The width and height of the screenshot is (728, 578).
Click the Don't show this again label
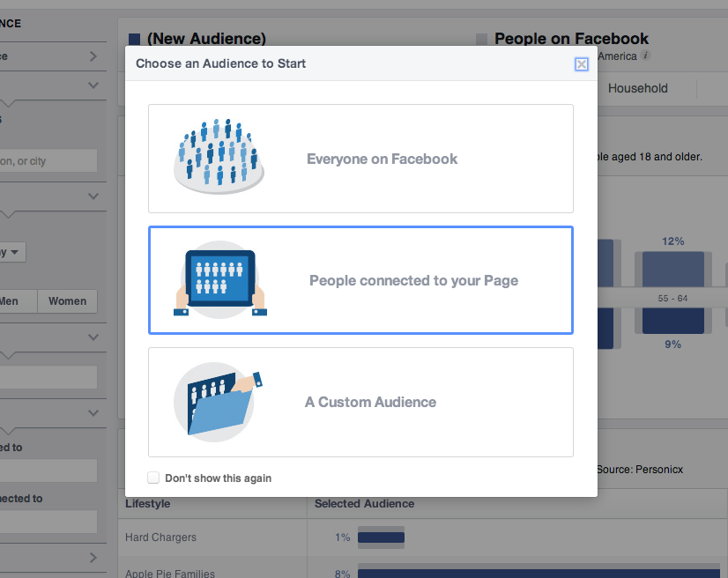tap(219, 478)
